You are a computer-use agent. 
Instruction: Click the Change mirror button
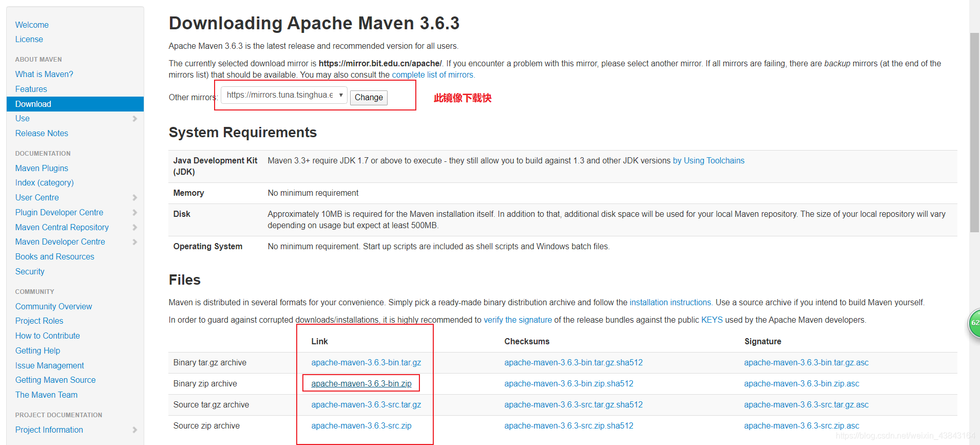tap(369, 97)
